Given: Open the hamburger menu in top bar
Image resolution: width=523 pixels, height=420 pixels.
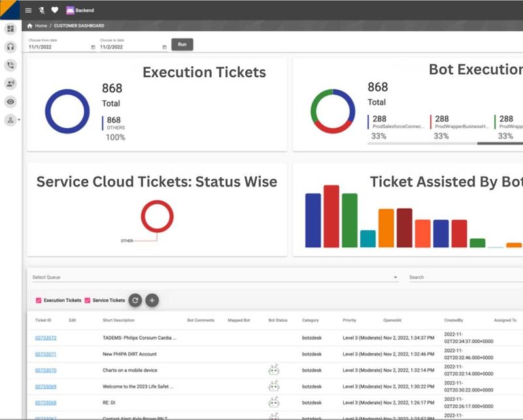Looking at the screenshot, I should pyautogui.click(x=28, y=10).
